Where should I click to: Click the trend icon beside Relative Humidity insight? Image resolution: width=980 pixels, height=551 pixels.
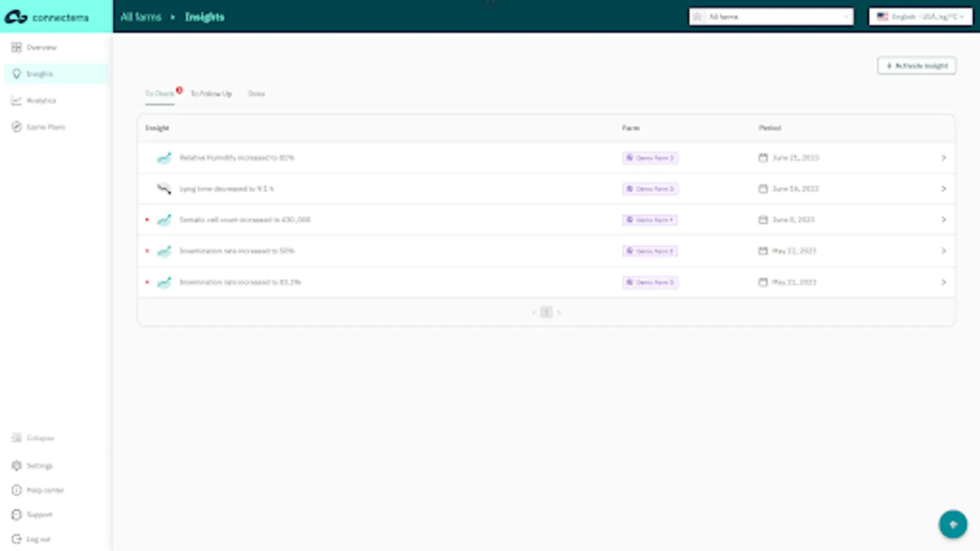tap(164, 158)
